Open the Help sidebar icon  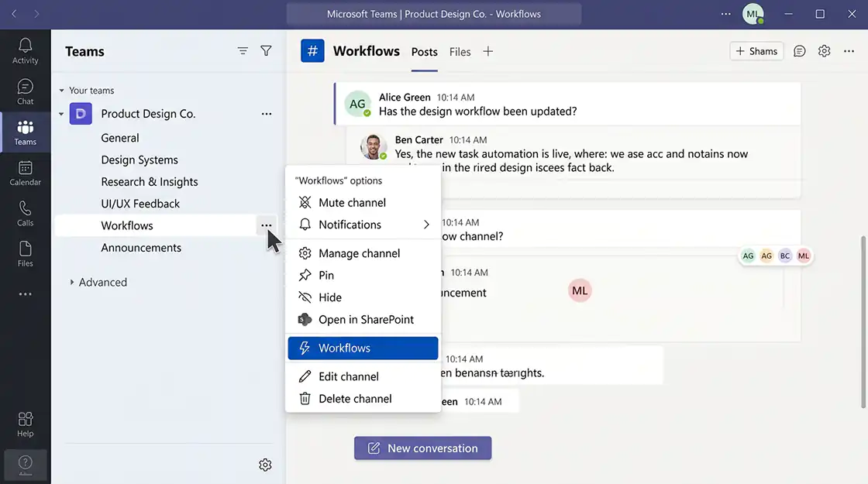click(x=25, y=424)
